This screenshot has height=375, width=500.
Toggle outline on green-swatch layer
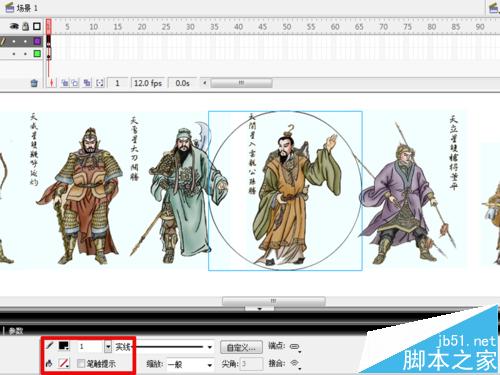pos(37,53)
